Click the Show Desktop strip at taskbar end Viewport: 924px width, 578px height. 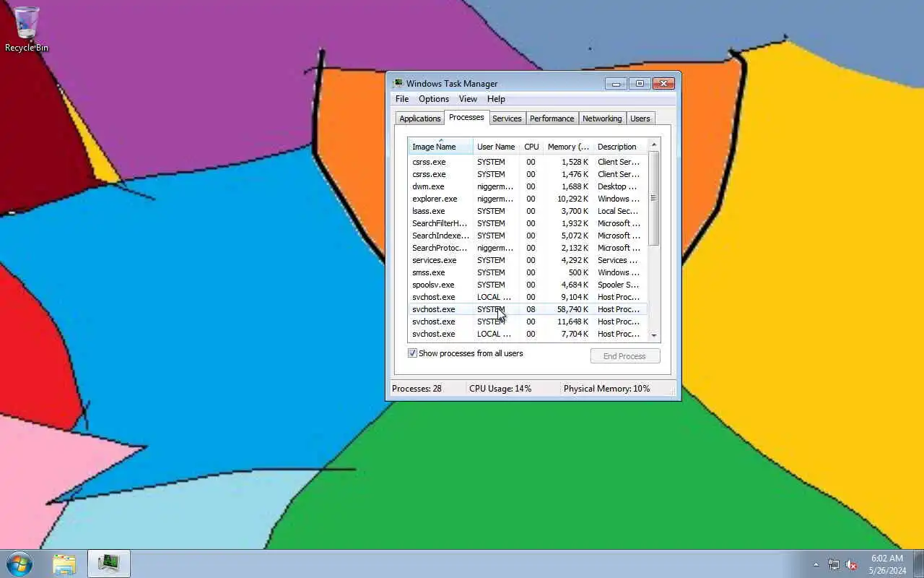pyautogui.click(x=918, y=564)
